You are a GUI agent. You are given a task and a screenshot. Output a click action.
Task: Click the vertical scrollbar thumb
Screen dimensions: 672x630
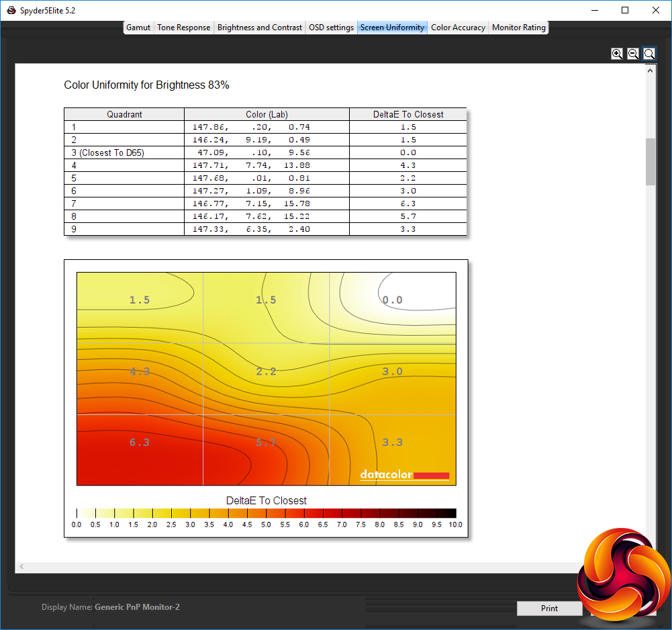point(650,162)
